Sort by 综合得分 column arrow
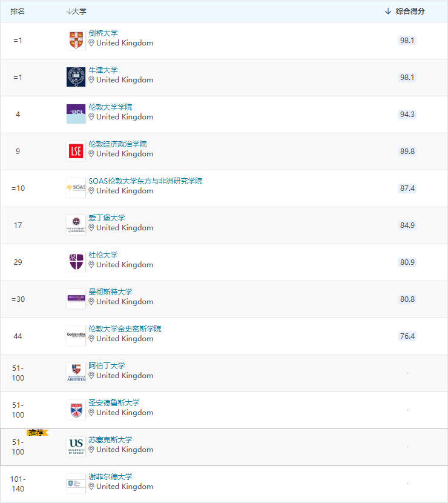This screenshot has width=448, height=503. (x=388, y=12)
